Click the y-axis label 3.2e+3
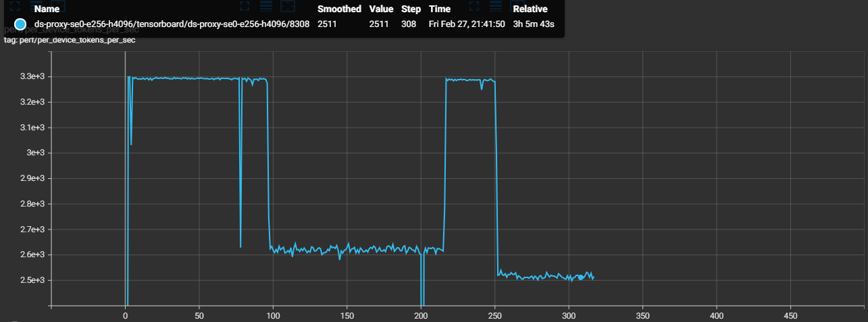868x322 pixels. (x=32, y=102)
